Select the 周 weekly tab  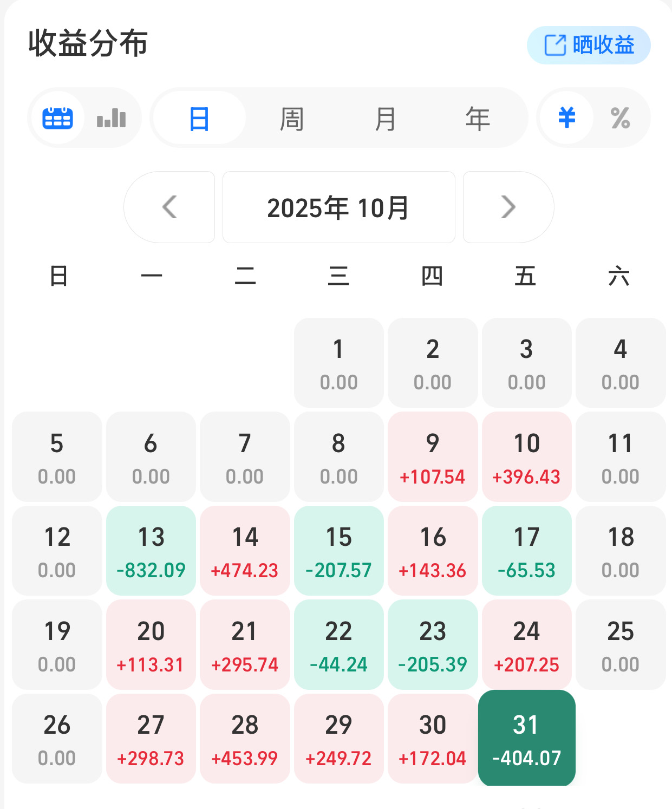click(x=292, y=119)
